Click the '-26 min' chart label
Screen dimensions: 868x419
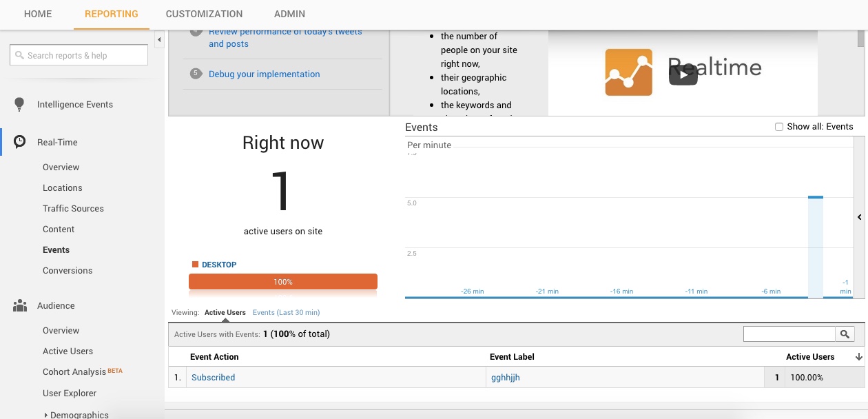click(472, 292)
